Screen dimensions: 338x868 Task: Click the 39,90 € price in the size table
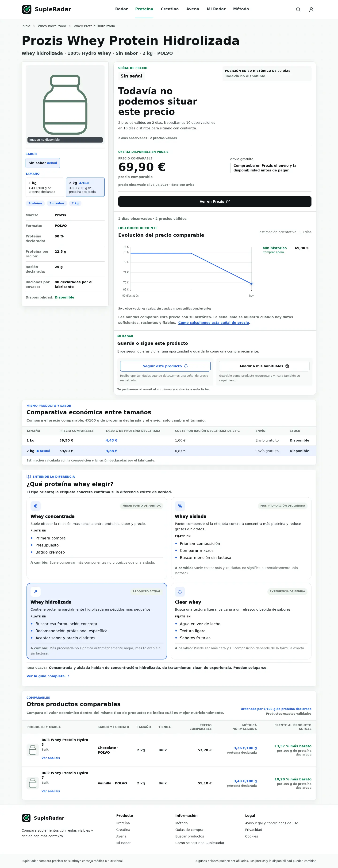pos(66,440)
